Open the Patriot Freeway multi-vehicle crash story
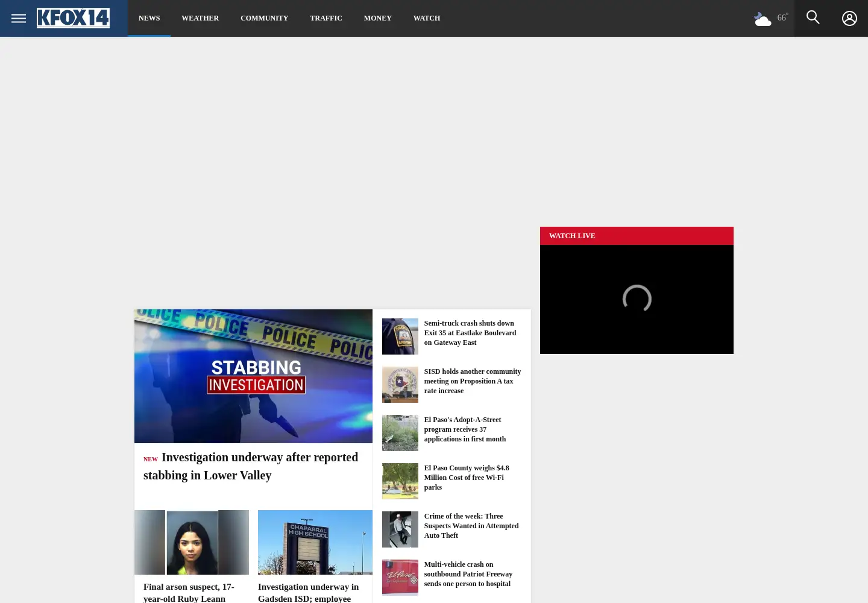This screenshot has width=868, height=603. point(469,574)
